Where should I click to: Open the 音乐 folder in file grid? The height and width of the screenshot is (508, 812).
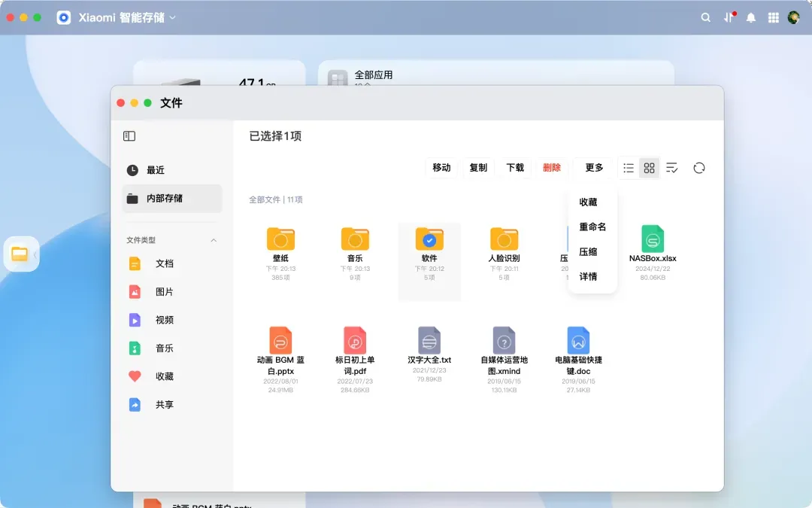pyautogui.click(x=355, y=254)
